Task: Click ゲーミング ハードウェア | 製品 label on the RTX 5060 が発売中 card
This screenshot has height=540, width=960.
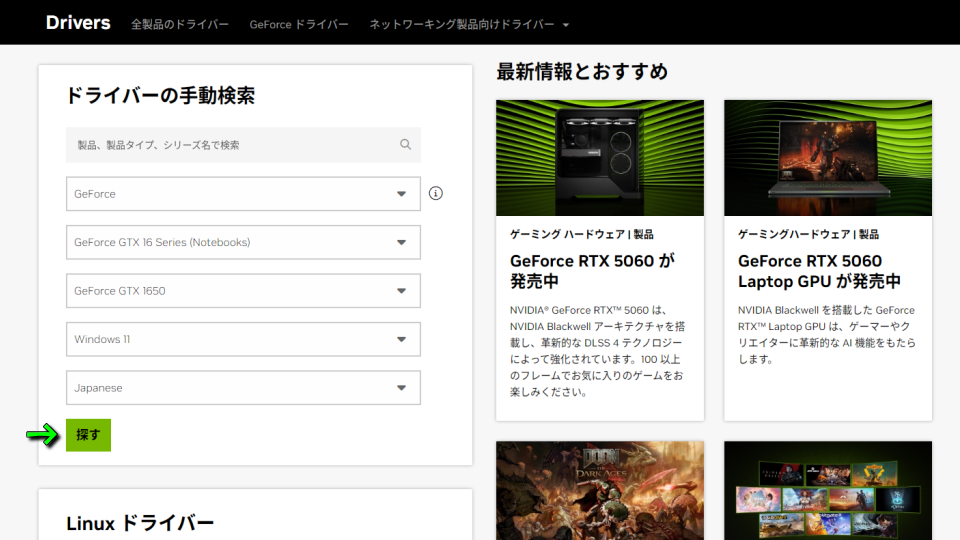Action: click(582, 234)
